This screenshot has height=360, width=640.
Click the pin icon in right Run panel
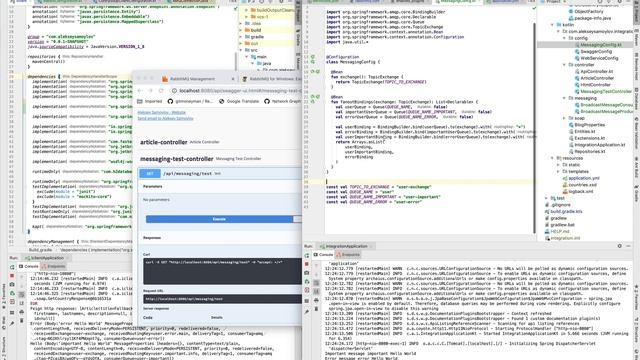click(x=307, y=312)
